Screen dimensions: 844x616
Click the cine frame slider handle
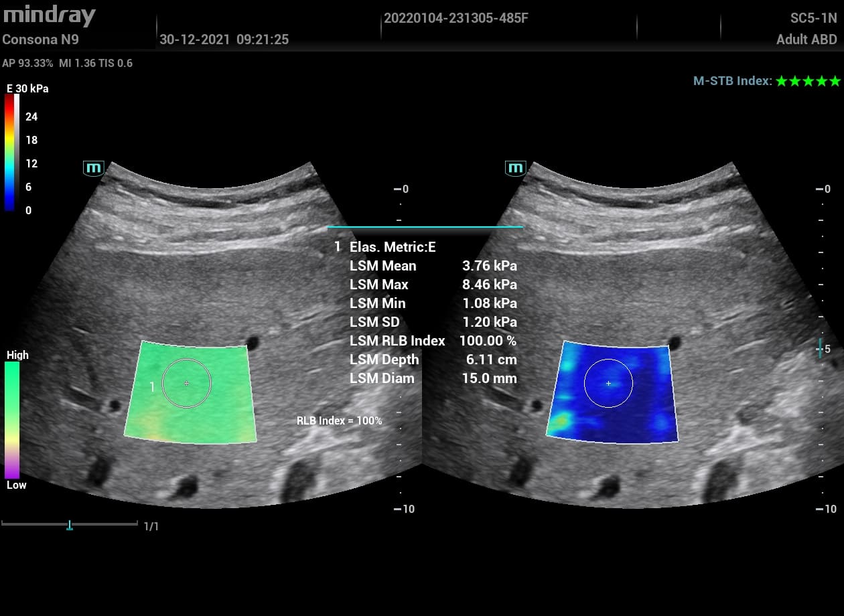coord(70,525)
